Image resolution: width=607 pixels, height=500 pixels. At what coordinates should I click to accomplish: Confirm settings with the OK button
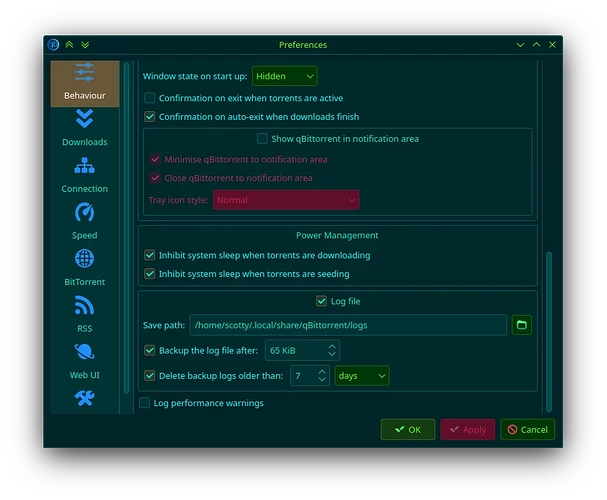(408, 430)
